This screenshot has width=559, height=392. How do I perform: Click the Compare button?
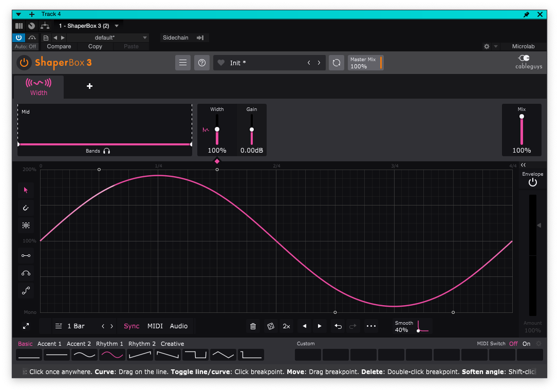[59, 46]
